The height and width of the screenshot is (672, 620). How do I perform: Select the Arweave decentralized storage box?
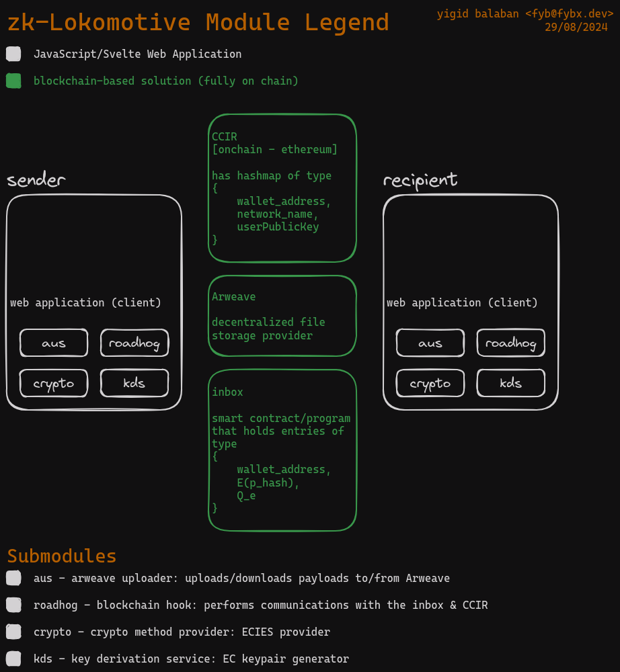click(x=282, y=316)
